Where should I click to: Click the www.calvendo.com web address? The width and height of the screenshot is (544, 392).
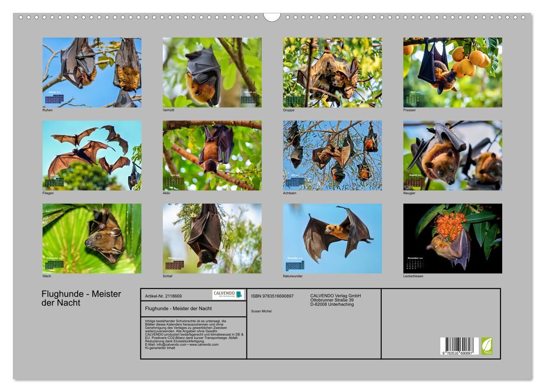[x=205, y=345]
